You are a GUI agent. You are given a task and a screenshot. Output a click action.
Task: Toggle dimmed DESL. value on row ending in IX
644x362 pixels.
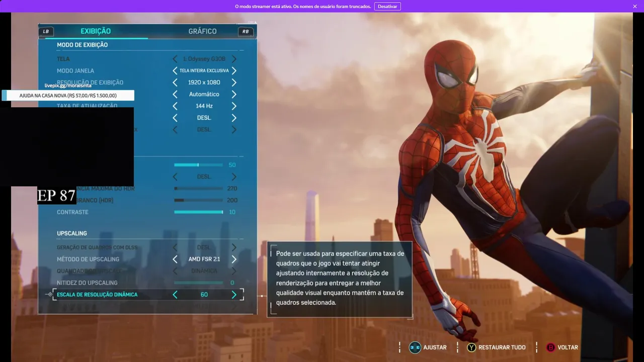click(x=204, y=130)
